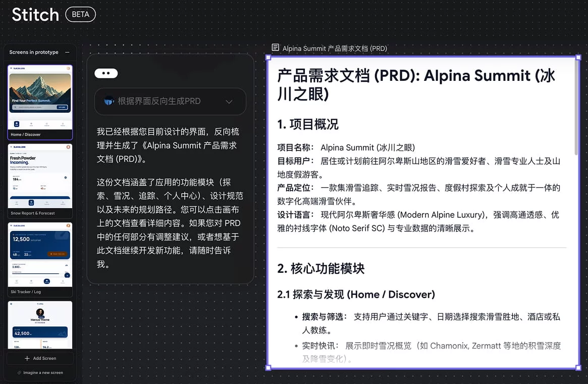
Task: Click the PRD document vertical scrollbar
Action: tap(576, 109)
